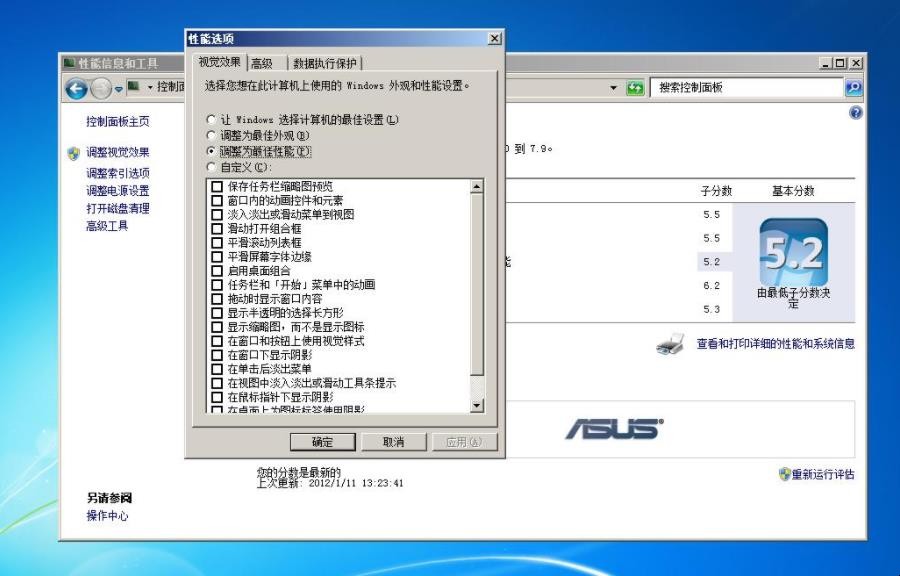The image size is (900, 576).
Task: Click the 基本分数 column header
Action: [793, 191]
